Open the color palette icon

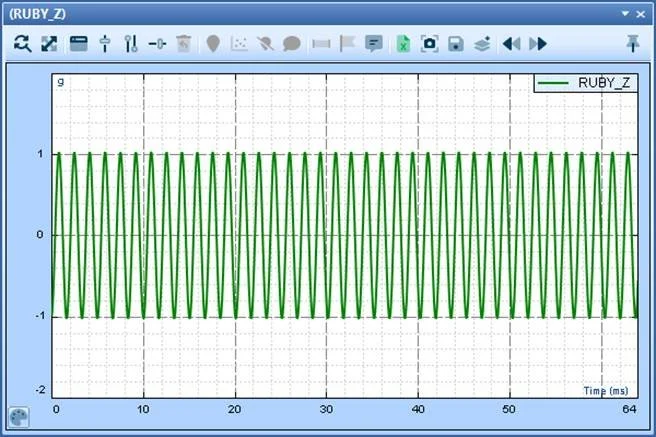point(19,417)
